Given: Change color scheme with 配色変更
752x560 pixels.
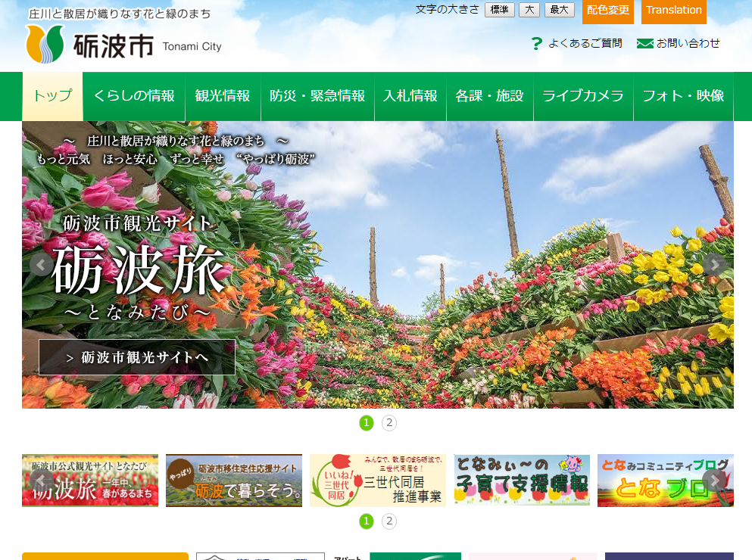Looking at the screenshot, I should [x=607, y=11].
